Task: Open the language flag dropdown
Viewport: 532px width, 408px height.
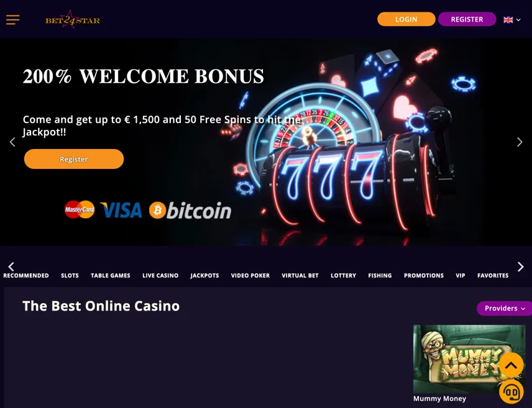Action: [x=512, y=20]
